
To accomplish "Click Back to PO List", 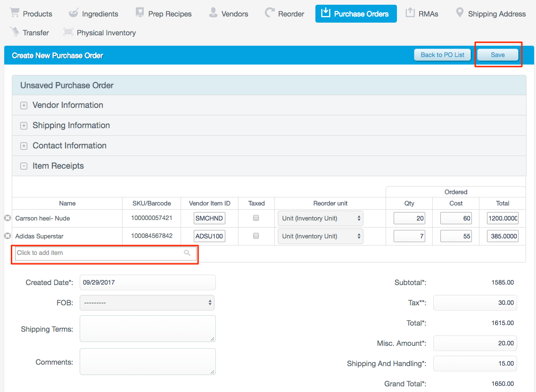I will coord(442,55).
